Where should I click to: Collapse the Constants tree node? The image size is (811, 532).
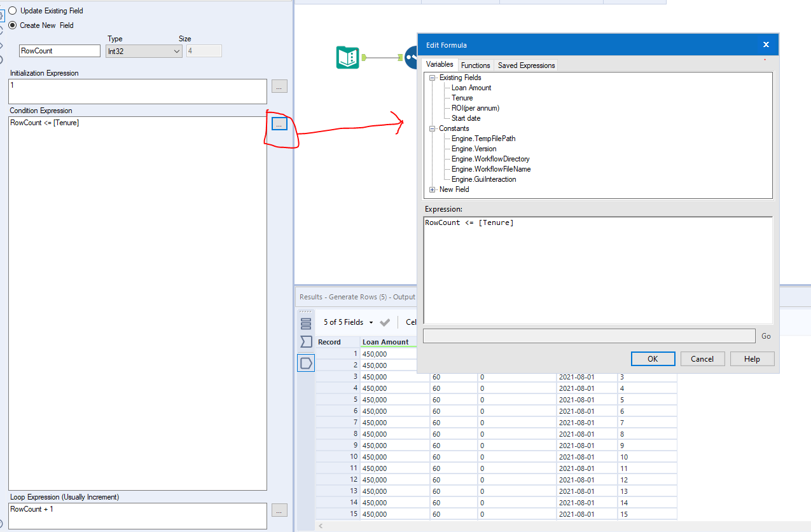pos(432,128)
